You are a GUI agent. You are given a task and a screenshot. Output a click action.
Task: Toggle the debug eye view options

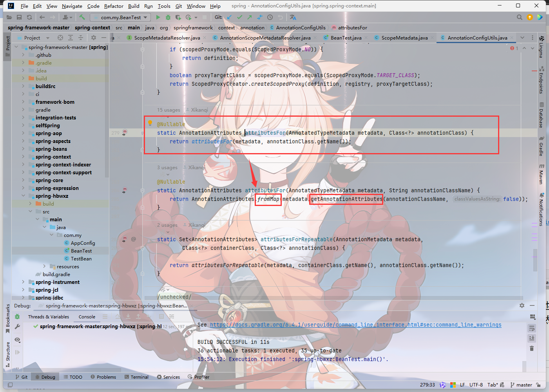[x=17, y=340]
